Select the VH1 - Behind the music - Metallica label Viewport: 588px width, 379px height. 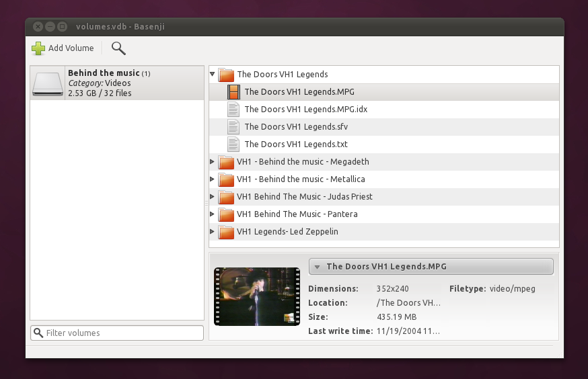(x=301, y=179)
